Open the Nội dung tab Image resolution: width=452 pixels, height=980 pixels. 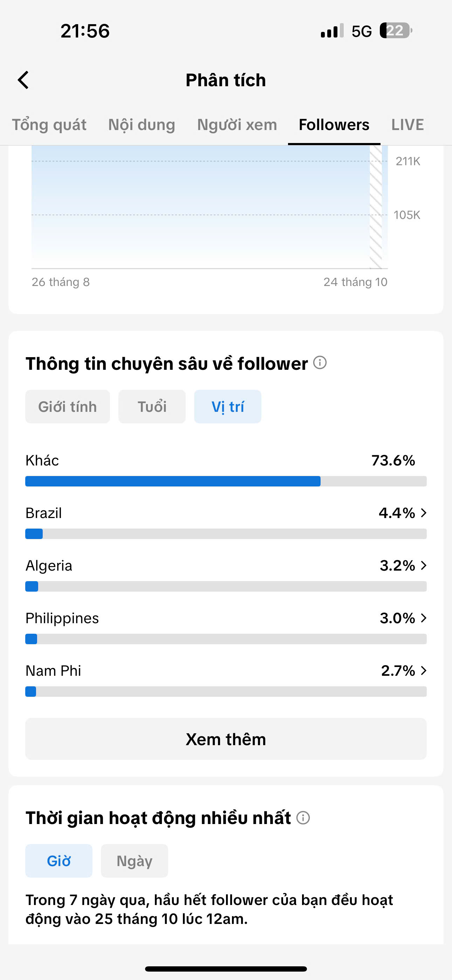[x=142, y=125]
